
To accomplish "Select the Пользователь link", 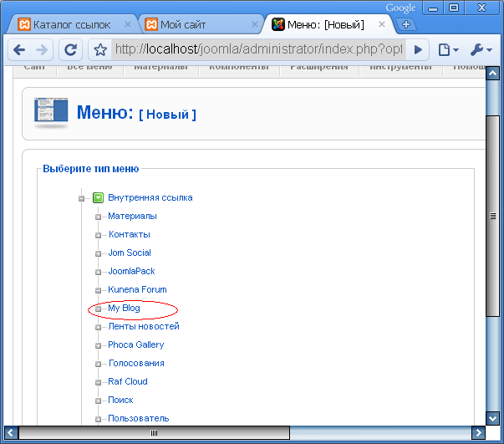I will click(139, 418).
